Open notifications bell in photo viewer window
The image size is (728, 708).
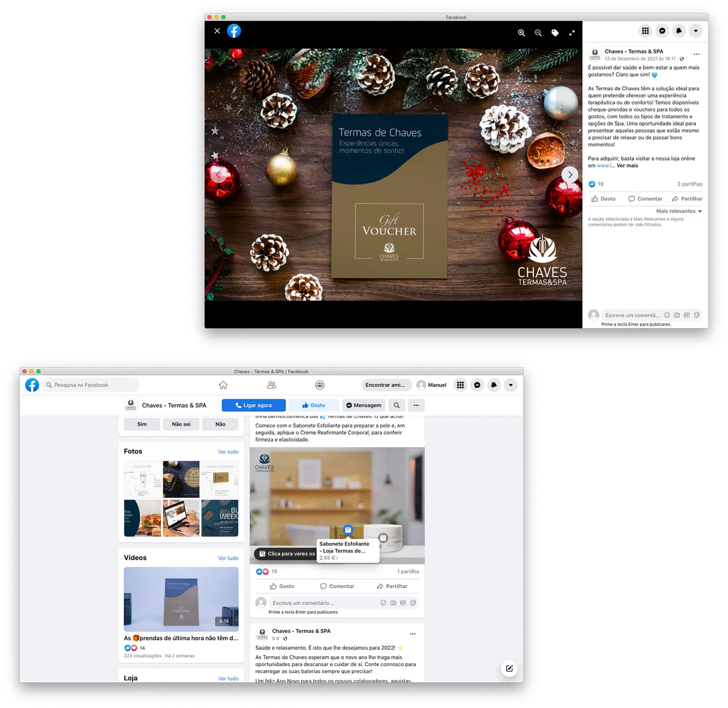(x=679, y=31)
